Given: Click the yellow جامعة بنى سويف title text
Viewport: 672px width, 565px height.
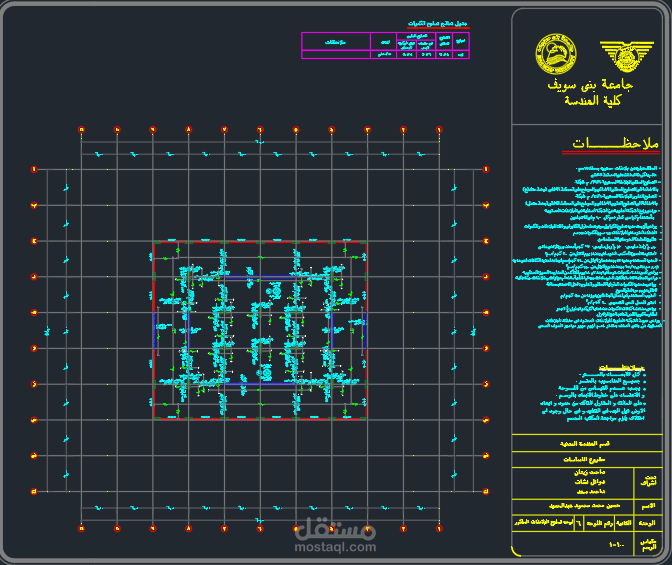Looking at the screenshot, I should pyautogui.click(x=590, y=84).
